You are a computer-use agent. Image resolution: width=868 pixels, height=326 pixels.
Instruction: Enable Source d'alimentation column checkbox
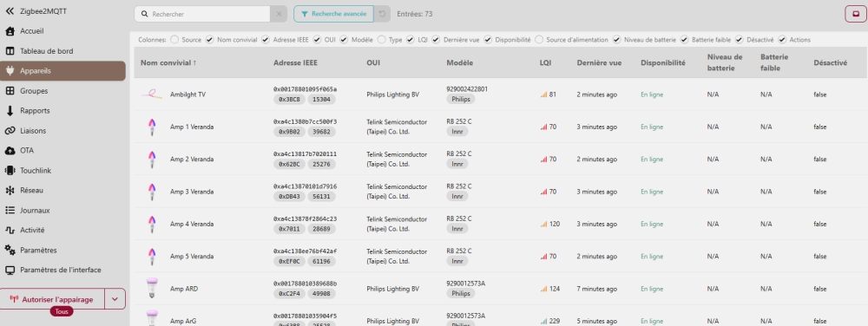point(539,40)
